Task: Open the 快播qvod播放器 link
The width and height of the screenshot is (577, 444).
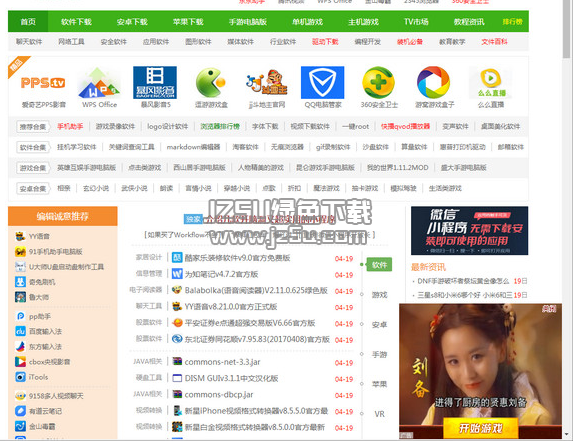Action: tap(405, 126)
